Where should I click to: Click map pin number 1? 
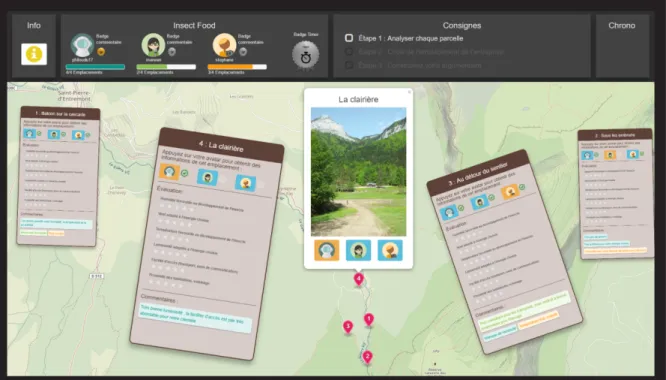click(x=369, y=319)
